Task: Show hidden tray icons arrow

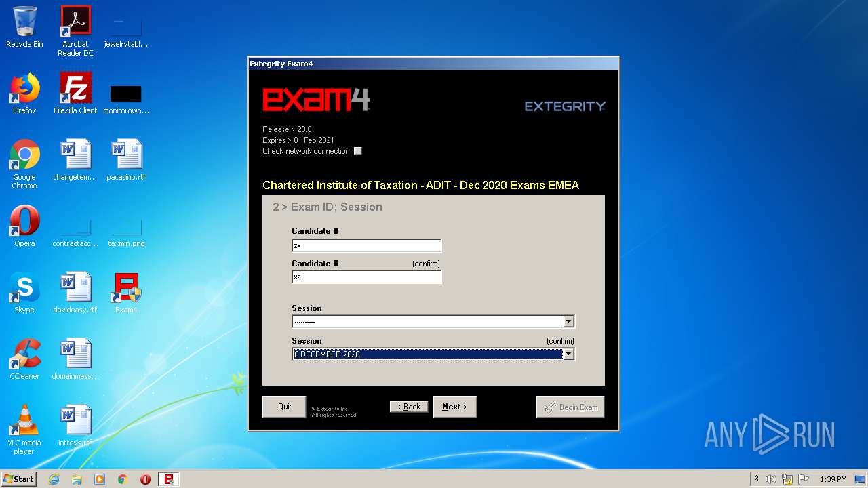Action: pos(756,479)
